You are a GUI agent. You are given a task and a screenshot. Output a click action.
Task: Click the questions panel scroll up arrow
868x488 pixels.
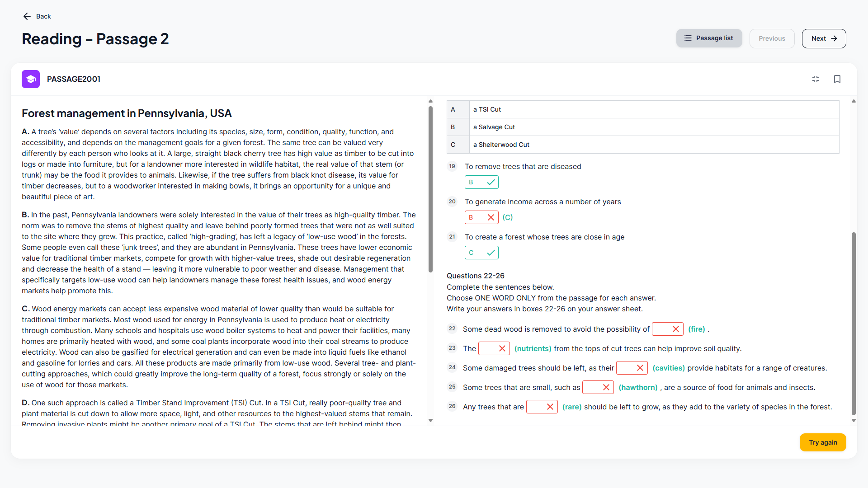tap(854, 101)
